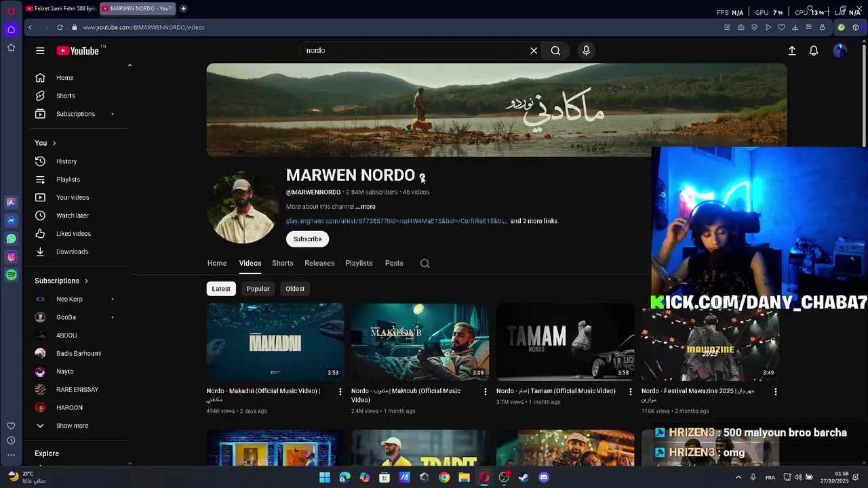Screen dimensions: 868x488
Task: Open the anghami.com artist link
Action: pos(396,221)
